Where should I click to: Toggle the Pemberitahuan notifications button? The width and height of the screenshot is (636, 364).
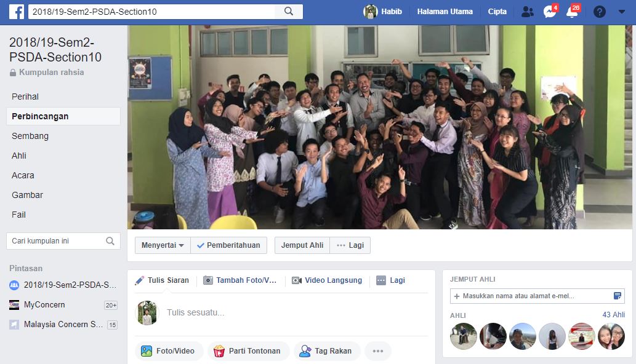point(228,245)
